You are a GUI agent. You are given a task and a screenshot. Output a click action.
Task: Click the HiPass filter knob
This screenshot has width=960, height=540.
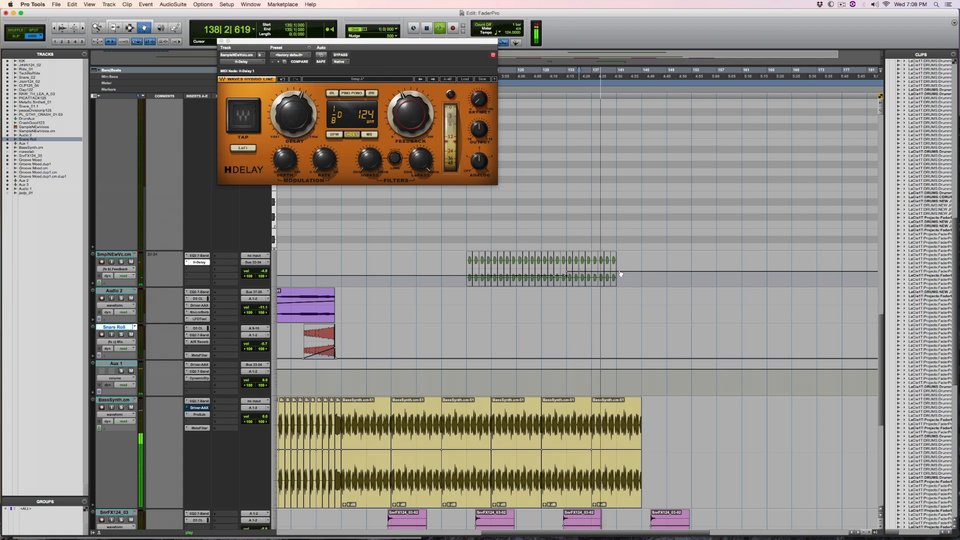tap(369, 160)
